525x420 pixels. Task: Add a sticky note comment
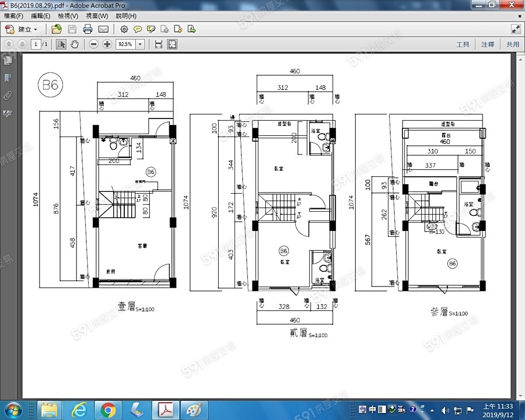coord(138,29)
